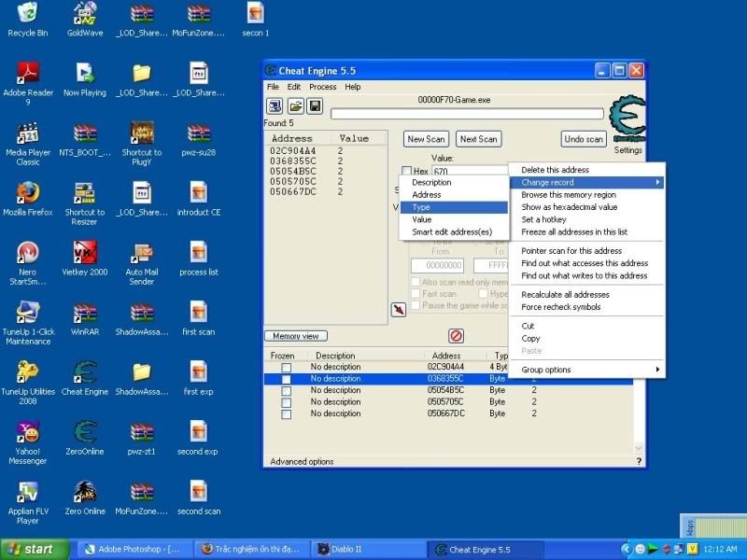This screenshot has height=560, width=747.
Task: Expand the Change record submenu arrow
Action: [x=657, y=182]
